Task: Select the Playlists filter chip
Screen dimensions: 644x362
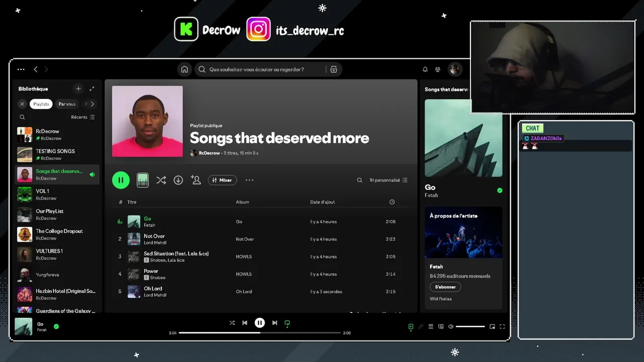Action: tap(41, 104)
